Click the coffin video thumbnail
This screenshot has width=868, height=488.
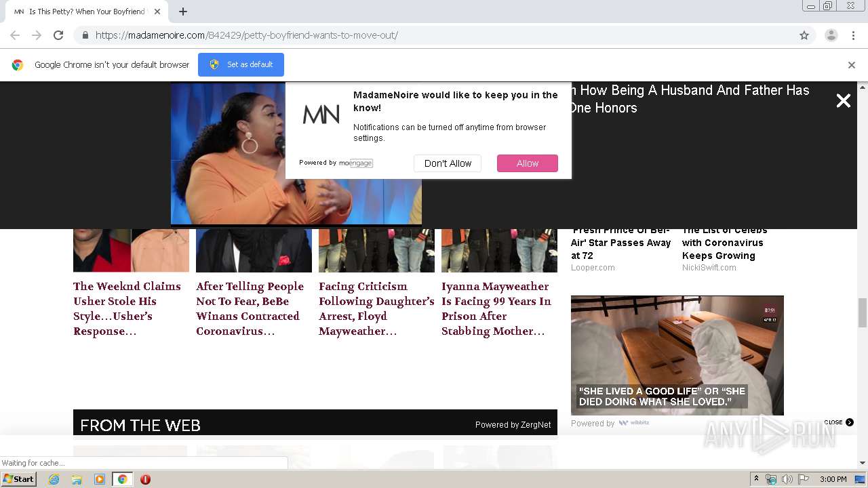(x=677, y=355)
